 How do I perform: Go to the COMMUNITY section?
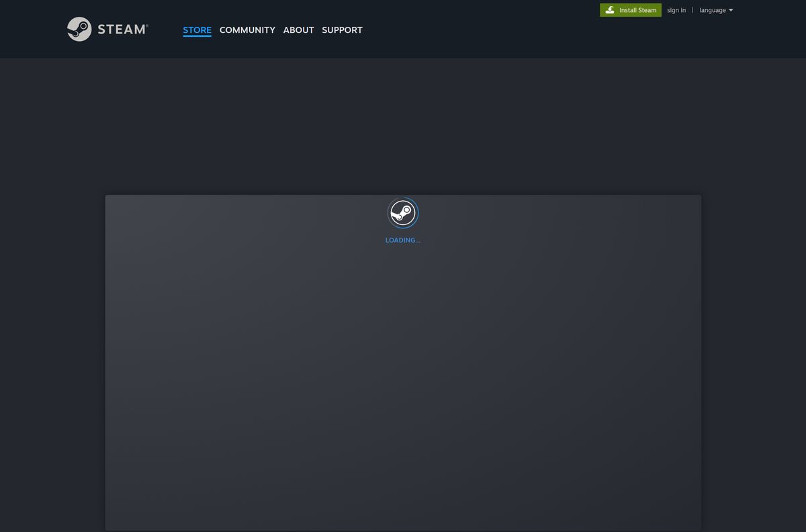click(247, 30)
